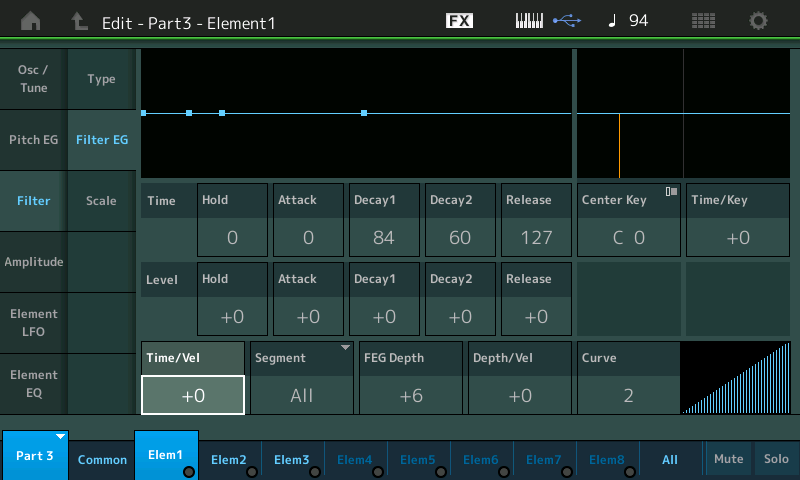Open the Pitch EG tab

(34, 140)
